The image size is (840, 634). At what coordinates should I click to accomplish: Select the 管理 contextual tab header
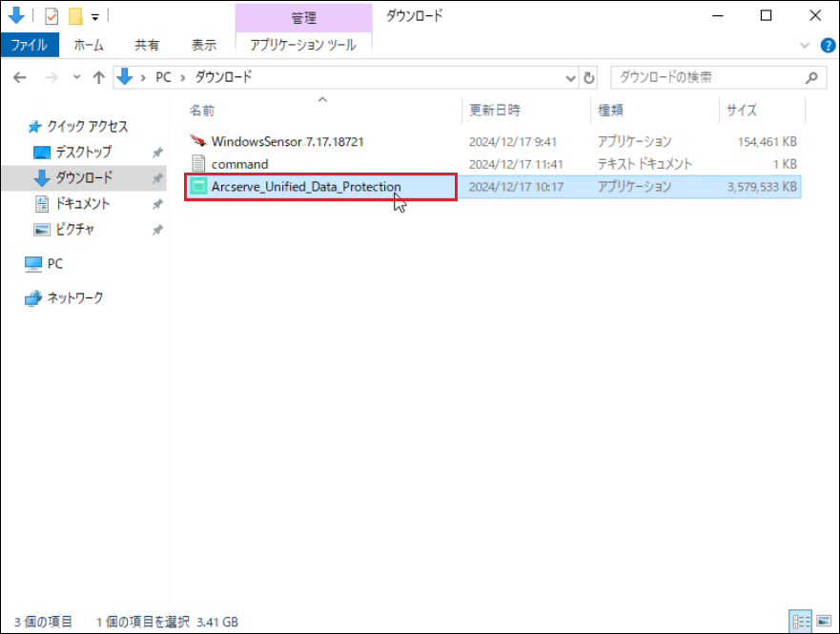(304, 18)
